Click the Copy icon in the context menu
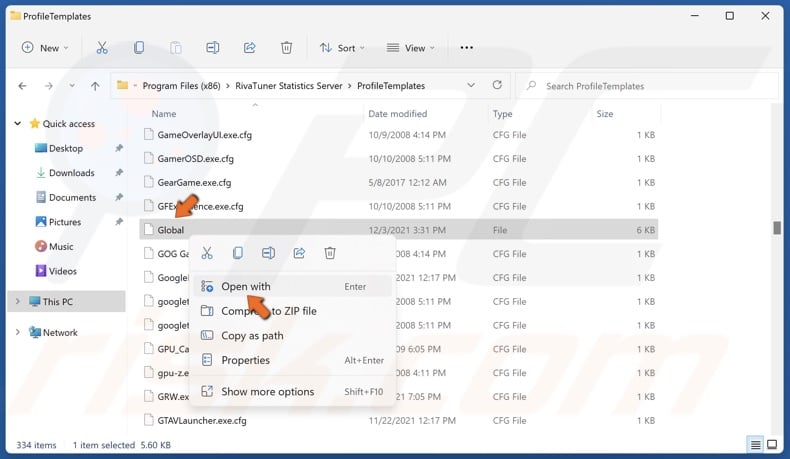The image size is (790, 459). (237, 253)
